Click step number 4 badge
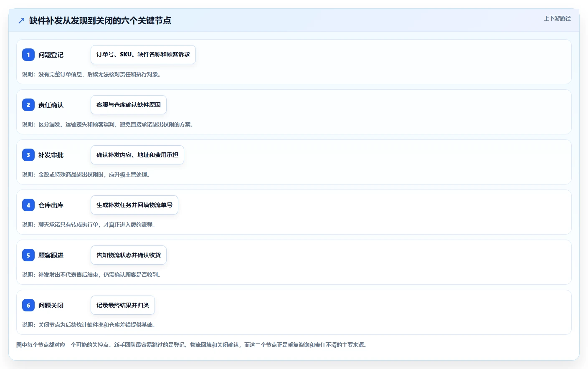The width and height of the screenshot is (588, 369). coord(28,205)
